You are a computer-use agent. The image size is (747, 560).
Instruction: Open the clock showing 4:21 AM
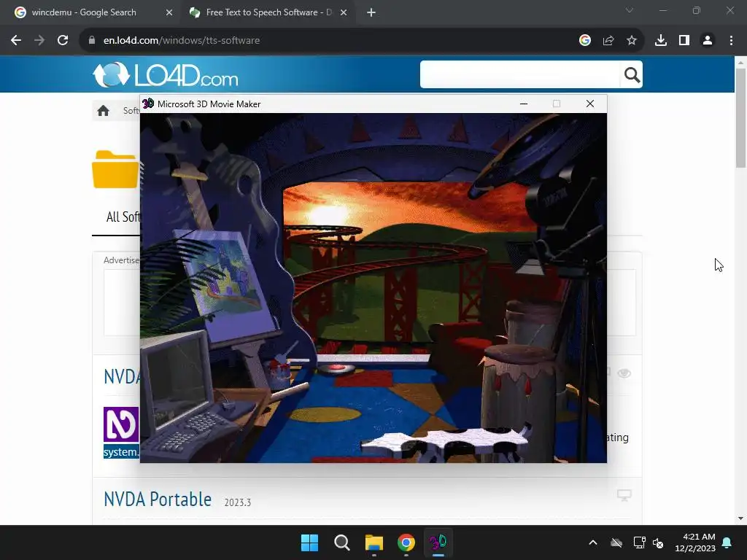coord(695,542)
